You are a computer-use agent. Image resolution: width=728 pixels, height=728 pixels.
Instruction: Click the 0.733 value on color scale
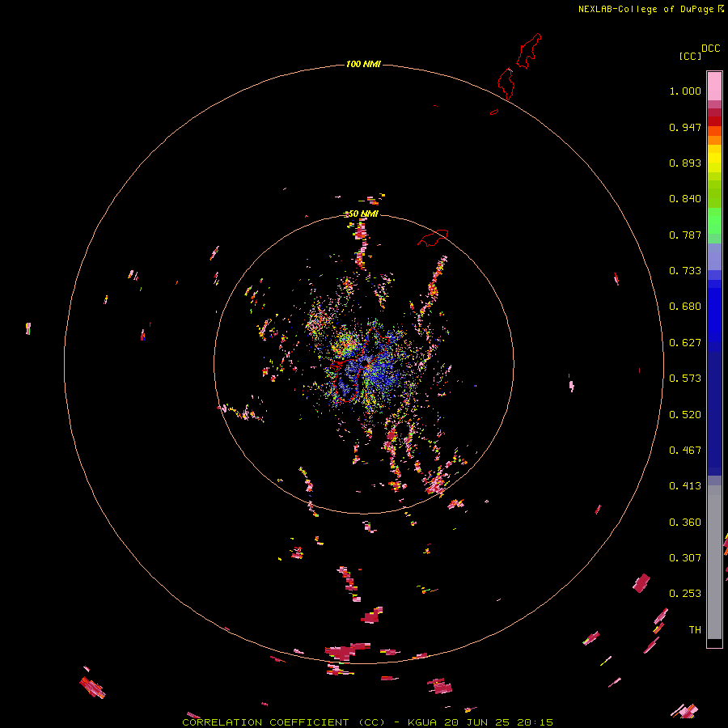(x=685, y=271)
